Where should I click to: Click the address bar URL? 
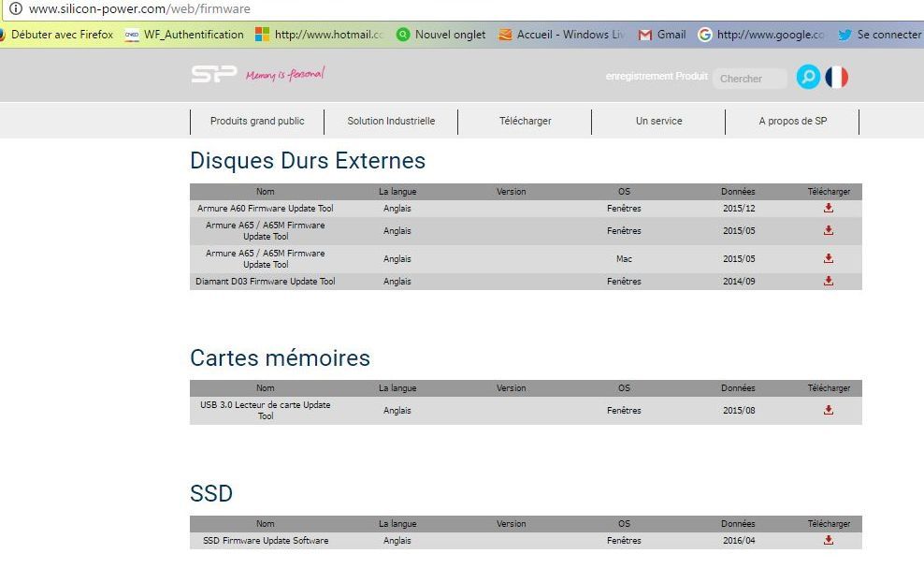(x=139, y=8)
